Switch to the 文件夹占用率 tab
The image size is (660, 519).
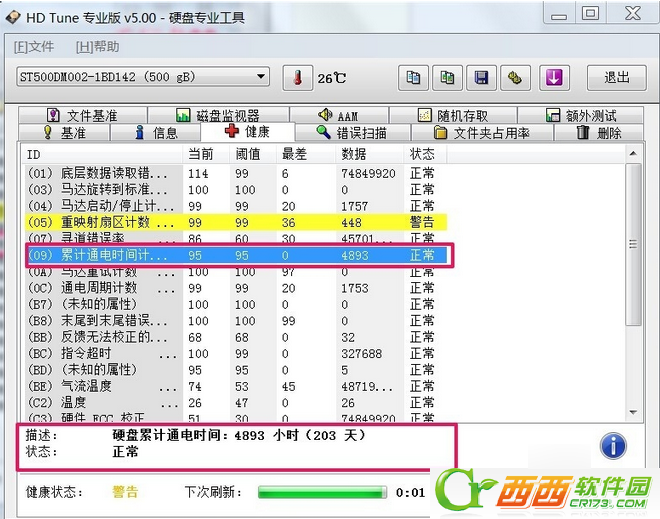(482, 133)
